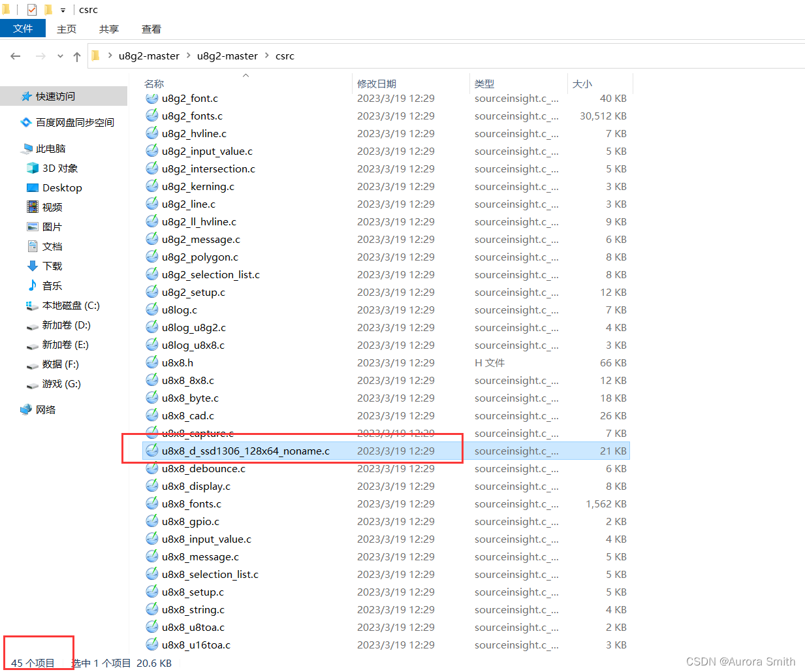Viewport: 805px width, 672px height.
Task: Open 下载 (Downloads) folder in sidebar
Action: (44, 266)
